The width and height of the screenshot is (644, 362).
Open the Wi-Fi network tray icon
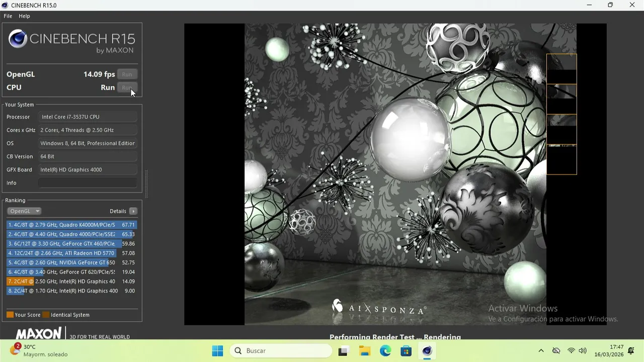pyautogui.click(x=571, y=351)
